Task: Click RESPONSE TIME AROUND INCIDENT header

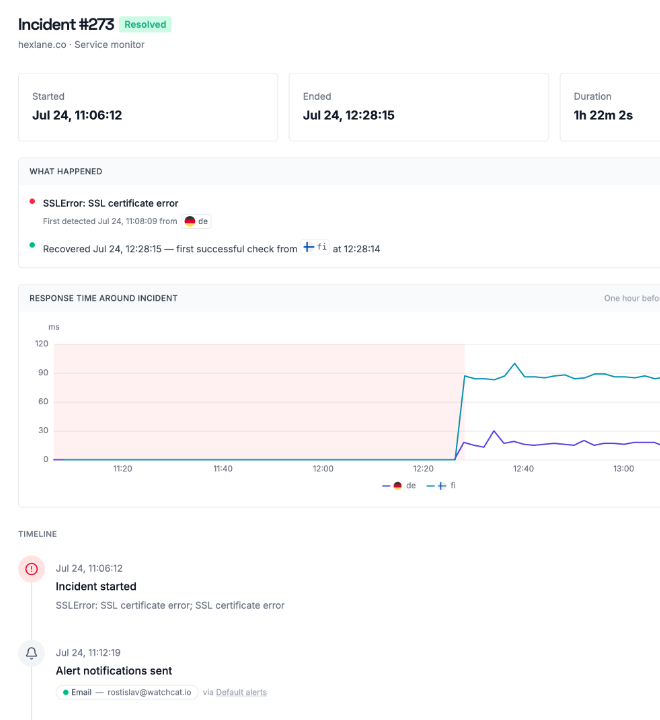Action: point(103,298)
